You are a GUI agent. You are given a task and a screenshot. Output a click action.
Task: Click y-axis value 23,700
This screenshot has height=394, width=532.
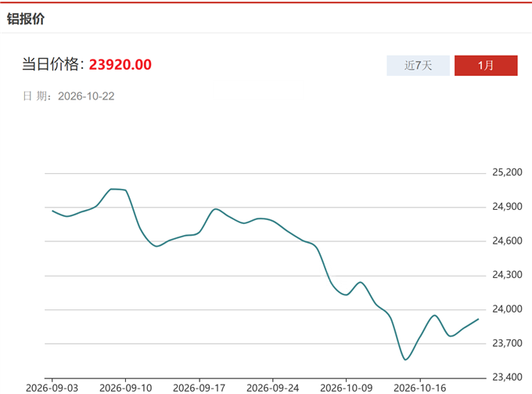click(x=507, y=343)
